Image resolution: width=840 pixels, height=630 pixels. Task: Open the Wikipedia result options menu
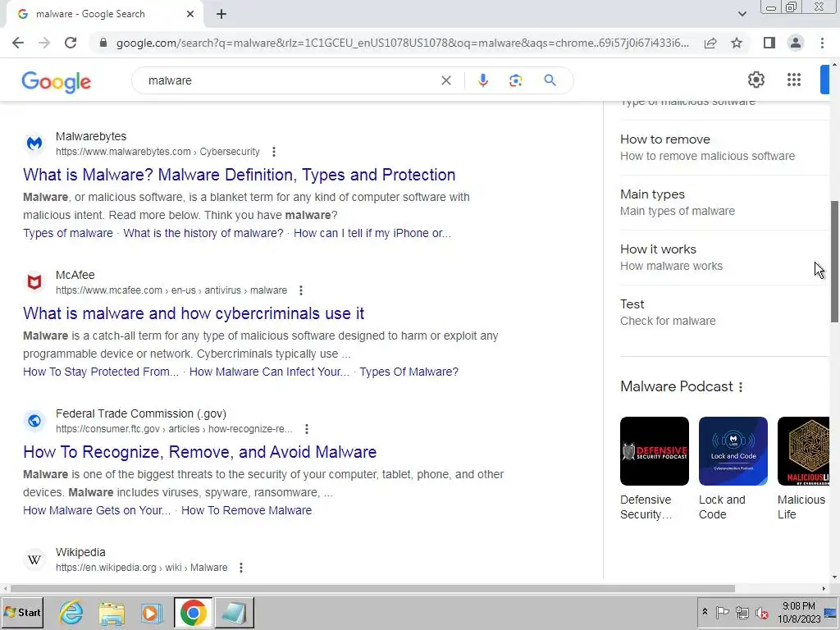click(241, 568)
